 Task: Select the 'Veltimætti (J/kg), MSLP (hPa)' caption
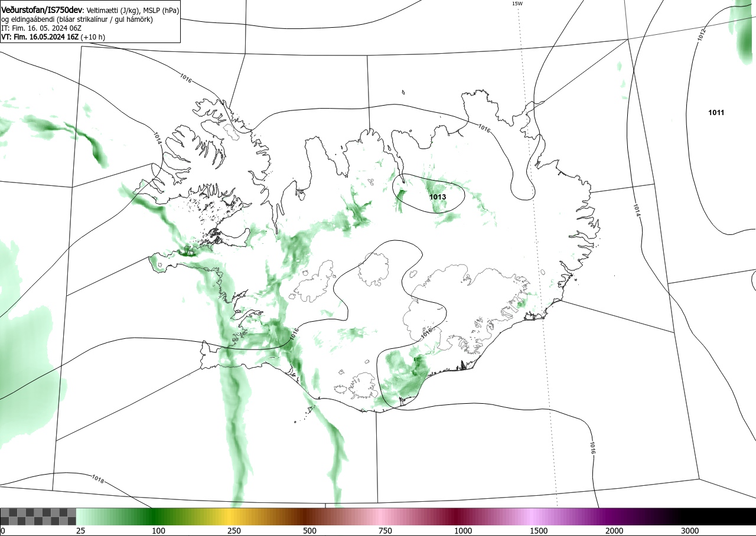point(132,10)
